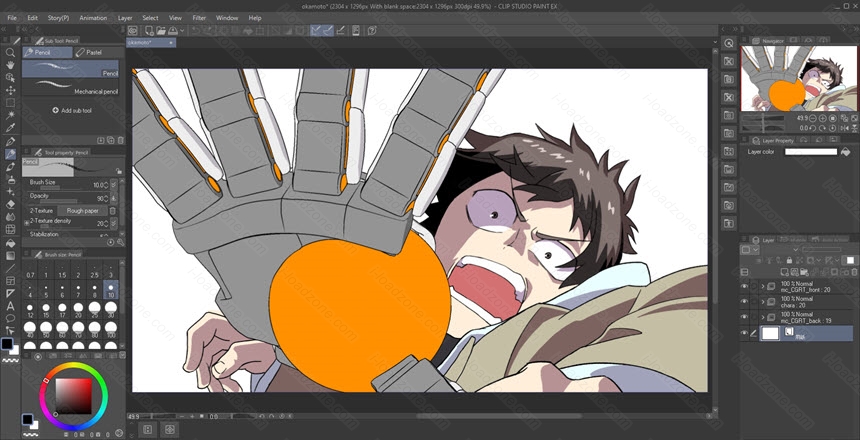Toggle visibility of the bottom paper layer
This screenshot has height=440, width=860.
point(744,332)
